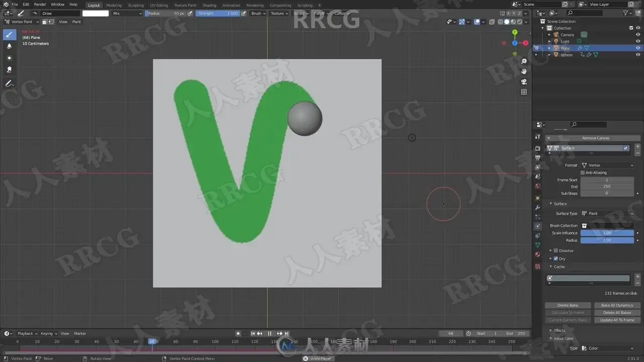The width and height of the screenshot is (644, 362).
Task: Toggle radius pressure sensitivity icon
Action: point(190,14)
